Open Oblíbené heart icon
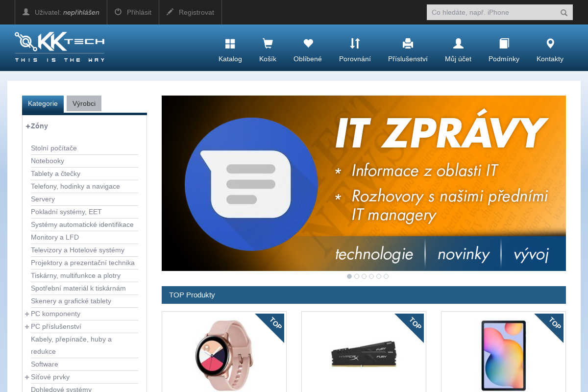Screen dimensions: 588x392 308,44
